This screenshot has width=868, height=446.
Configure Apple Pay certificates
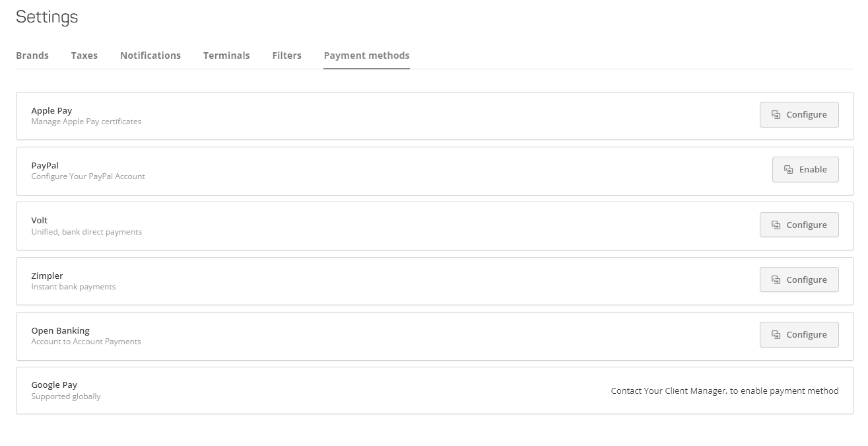point(799,114)
